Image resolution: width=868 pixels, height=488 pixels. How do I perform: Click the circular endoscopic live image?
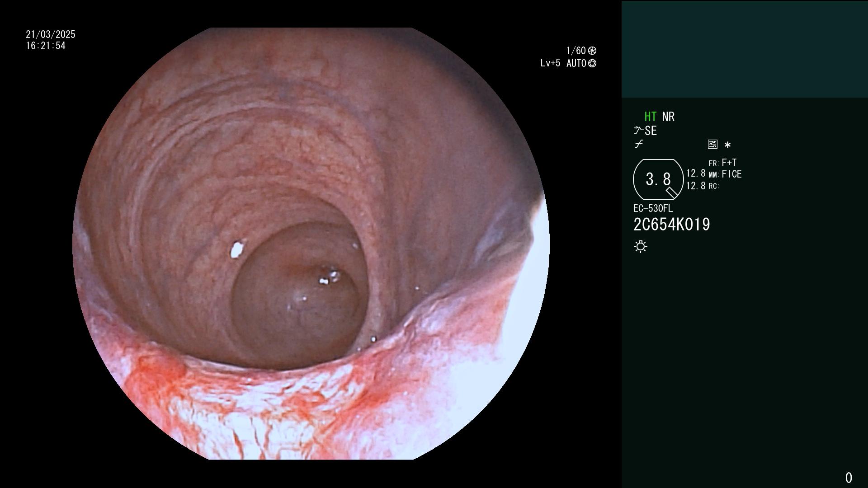311,244
